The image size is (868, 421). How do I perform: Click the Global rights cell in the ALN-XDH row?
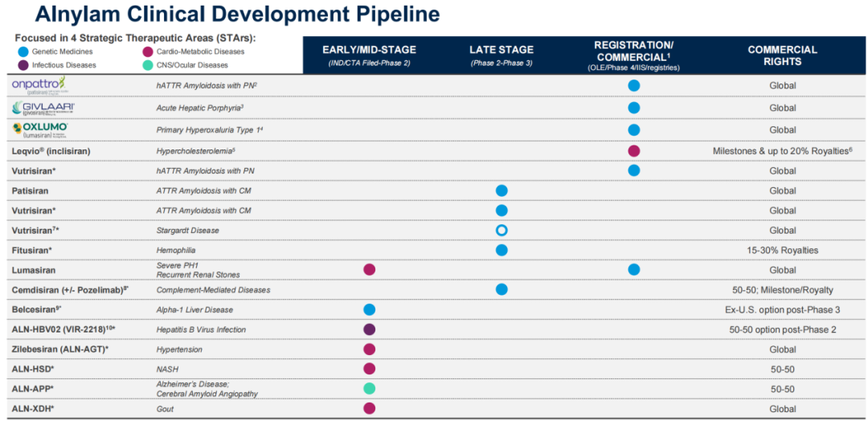click(783, 409)
